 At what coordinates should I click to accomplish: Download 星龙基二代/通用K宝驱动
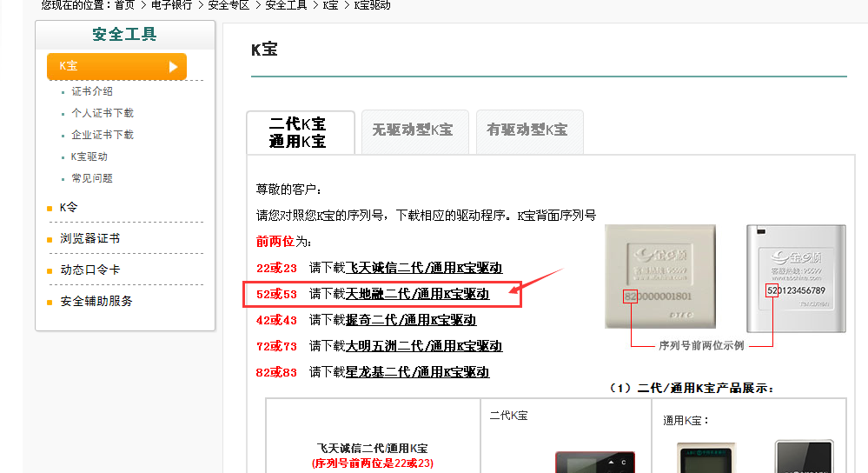[x=417, y=372]
